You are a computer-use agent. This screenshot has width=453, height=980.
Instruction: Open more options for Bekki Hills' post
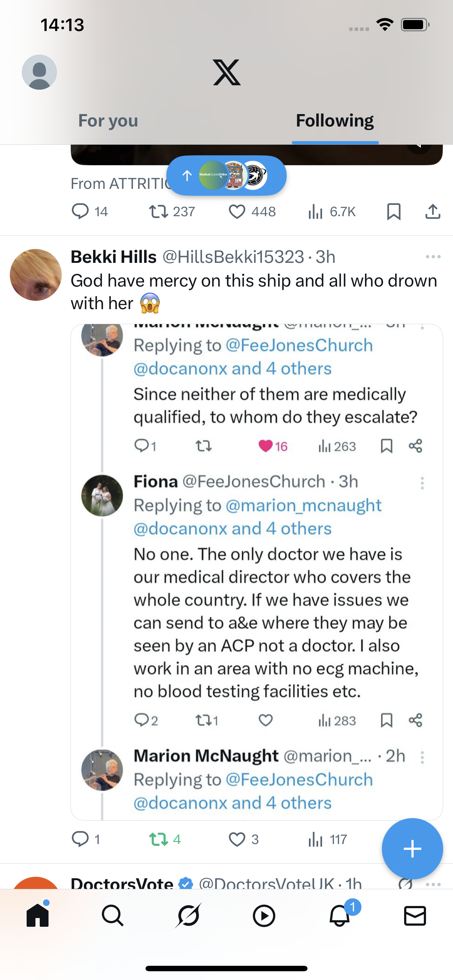tap(433, 257)
